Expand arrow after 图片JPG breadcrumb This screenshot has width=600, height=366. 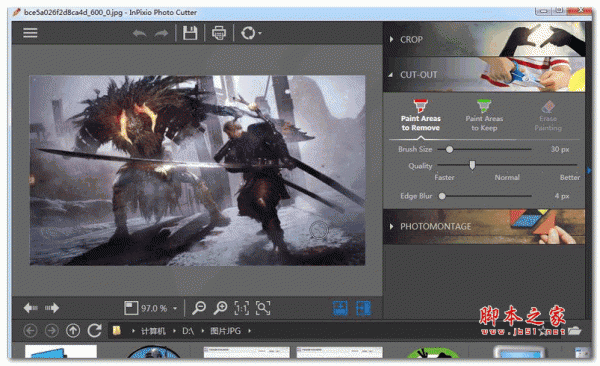pyautogui.click(x=249, y=331)
